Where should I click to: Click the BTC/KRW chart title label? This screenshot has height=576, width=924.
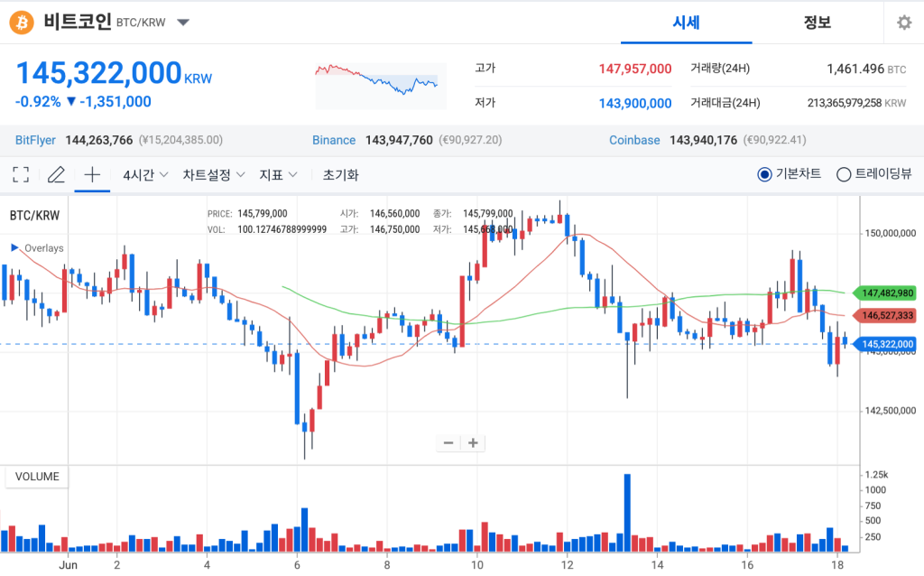[x=35, y=216]
